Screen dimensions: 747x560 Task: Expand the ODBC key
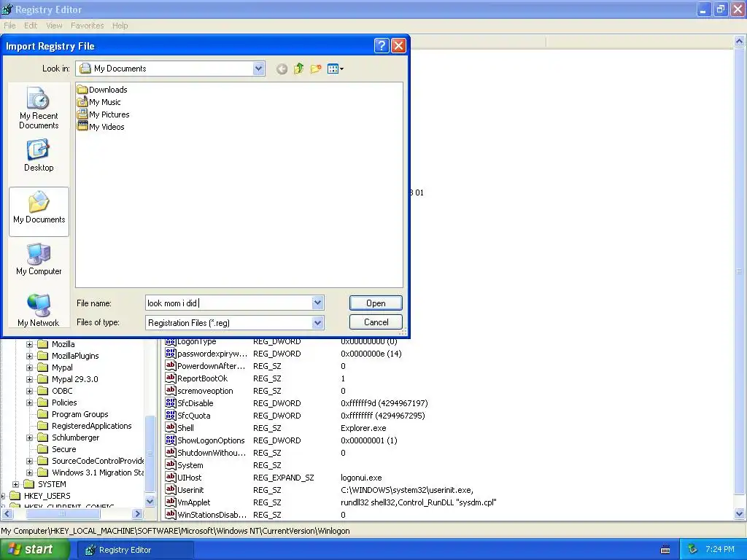pyautogui.click(x=29, y=391)
